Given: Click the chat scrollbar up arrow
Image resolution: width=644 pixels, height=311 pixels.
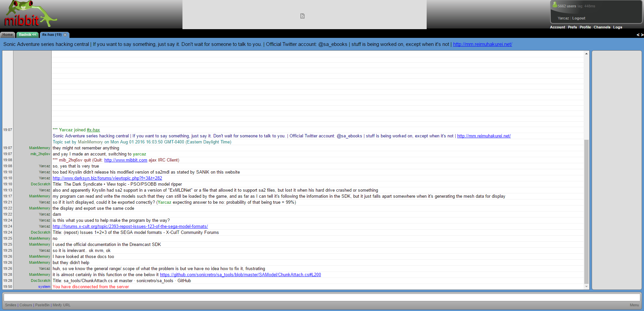Looking at the screenshot, I should pyautogui.click(x=586, y=54).
